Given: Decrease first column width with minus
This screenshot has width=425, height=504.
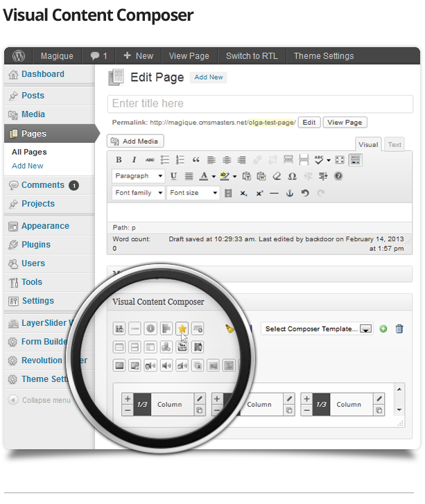Looking at the screenshot, I should coord(128,410).
